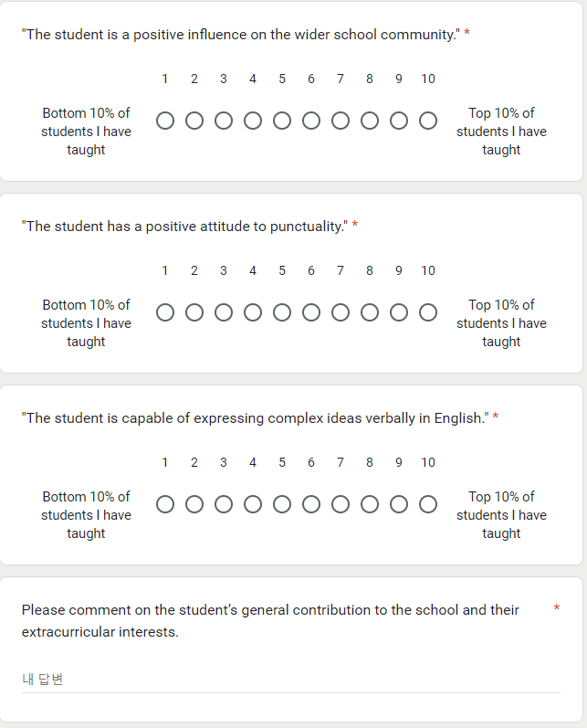This screenshot has height=728, width=587.
Task: Rate punctuality attitude as 2
Action: (x=194, y=312)
